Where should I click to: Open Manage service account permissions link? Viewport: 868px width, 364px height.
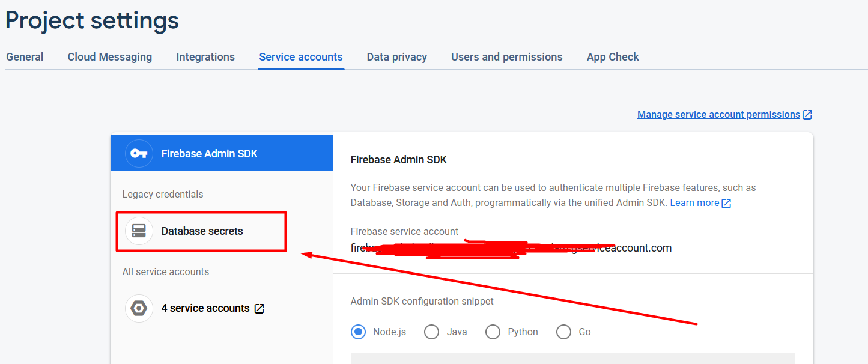[x=718, y=114]
